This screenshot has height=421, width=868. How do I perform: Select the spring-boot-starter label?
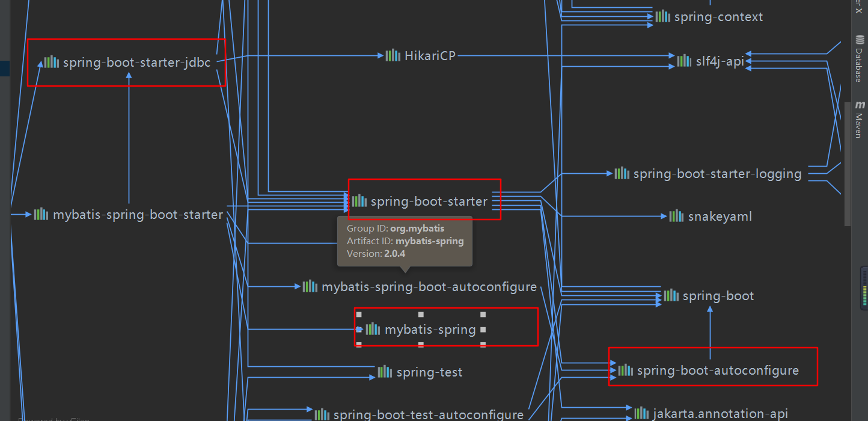pos(429,201)
